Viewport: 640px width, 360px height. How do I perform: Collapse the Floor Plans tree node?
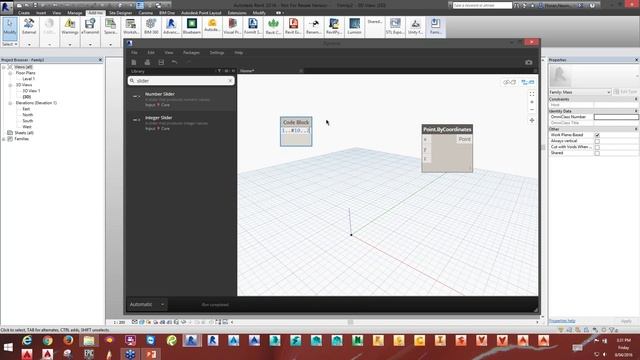click(x=10, y=73)
